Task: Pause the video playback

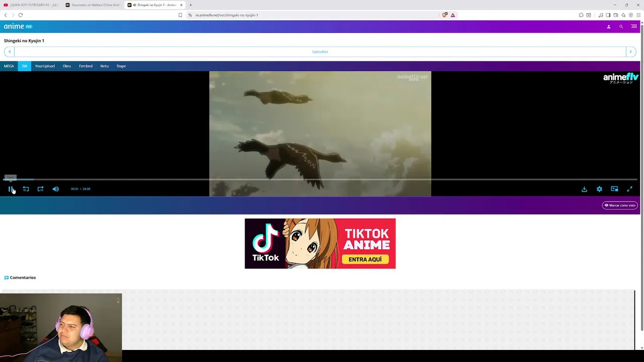Action: 11,189
